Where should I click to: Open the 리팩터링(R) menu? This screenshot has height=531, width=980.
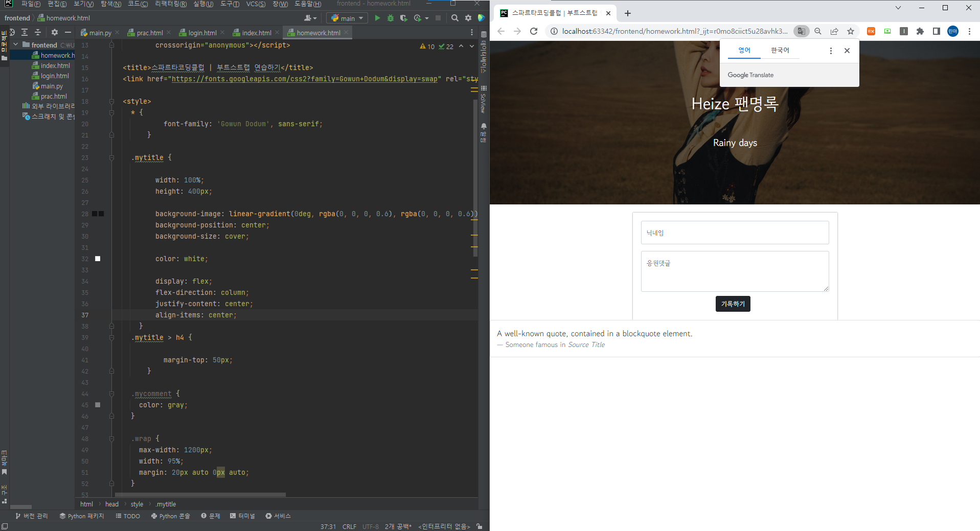(x=171, y=4)
